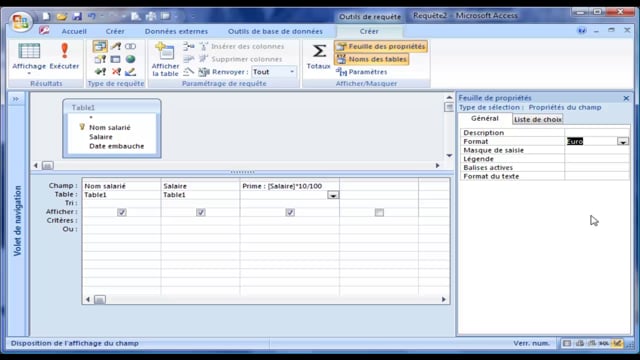Save using the floppy disk icon

(77, 16)
